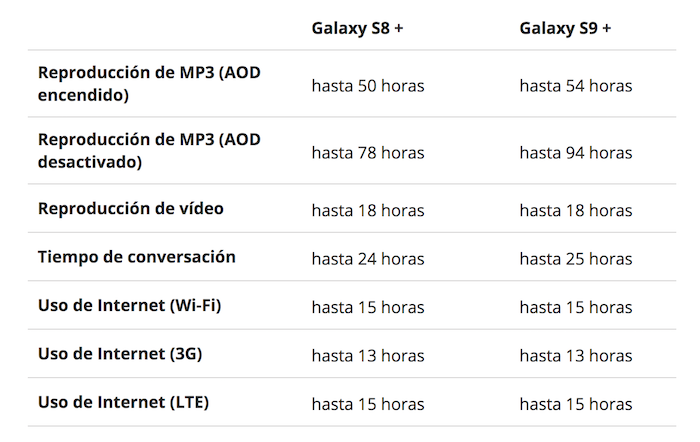Select the Uso de Internet (3G) label
Screen dimensions: 700x442
pos(120,354)
